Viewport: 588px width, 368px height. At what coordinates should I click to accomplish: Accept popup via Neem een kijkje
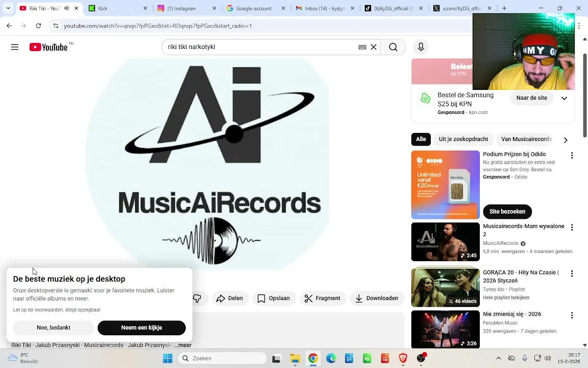coord(142,328)
